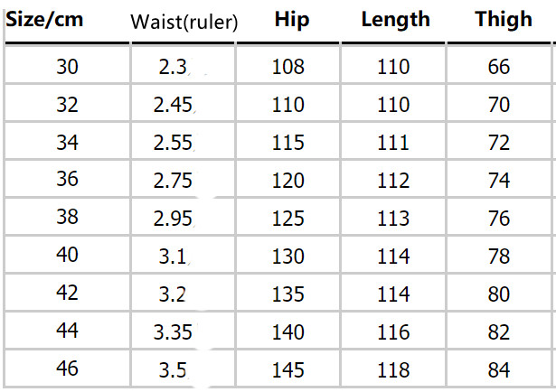Click the Thigh column header
This screenshot has height=392, width=556.
[x=504, y=20]
